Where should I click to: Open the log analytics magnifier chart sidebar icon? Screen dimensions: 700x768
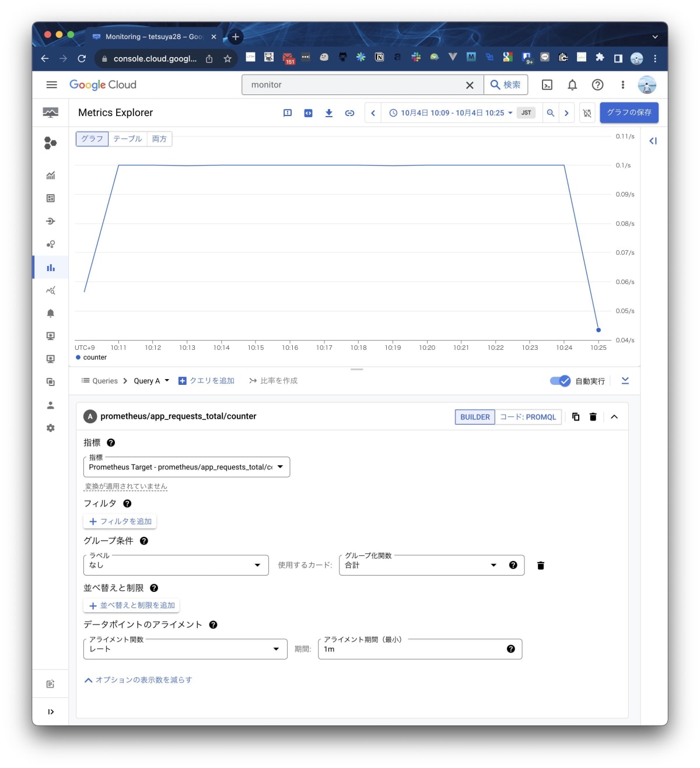pos(51,290)
